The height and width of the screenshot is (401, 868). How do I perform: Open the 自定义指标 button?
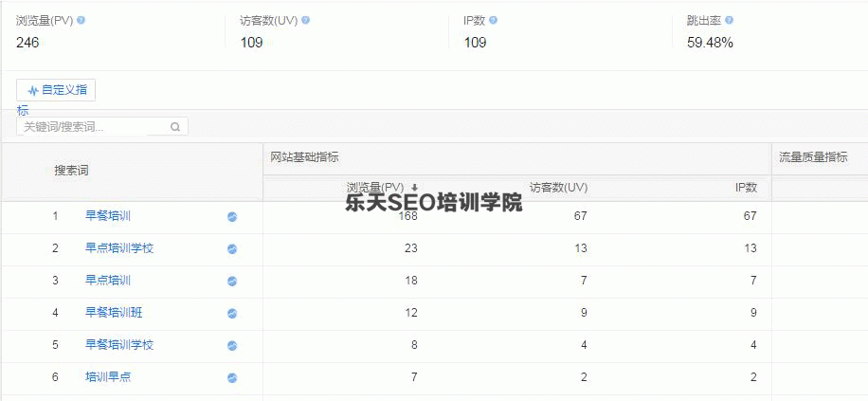point(56,90)
